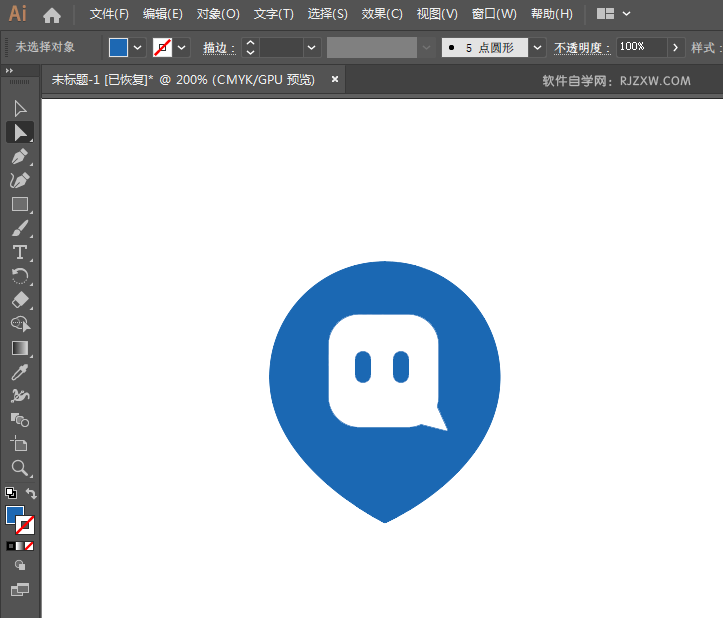Activate the Type tool
This screenshot has height=618, width=723.
(x=20, y=252)
